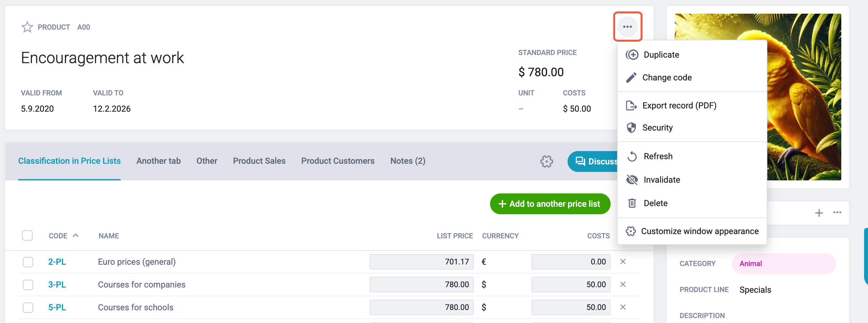Edit costs field in 5-PL row
The image size is (868, 323).
pos(571,307)
